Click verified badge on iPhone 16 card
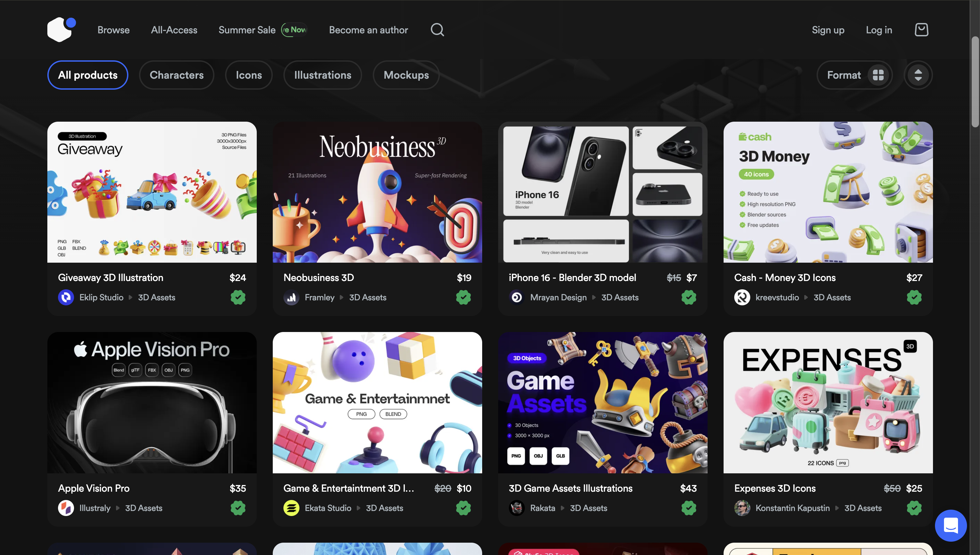 tap(689, 297)
